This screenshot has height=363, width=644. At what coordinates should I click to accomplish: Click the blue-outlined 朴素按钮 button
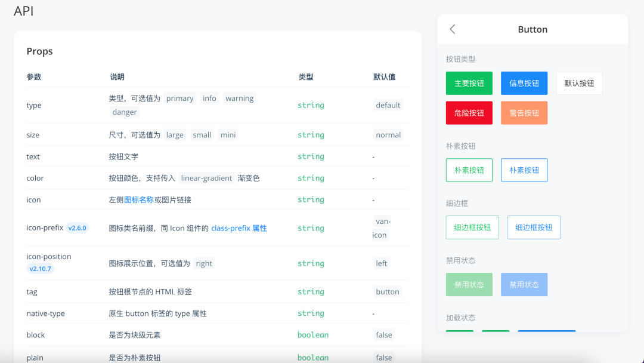[x=524, y=170]
